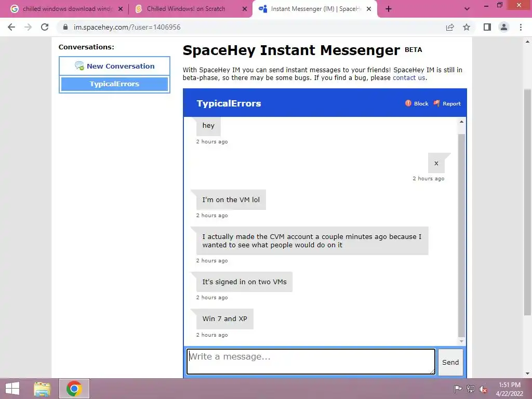The height and width of the screenshot is (399, 532).
Task: Send the message
Action: coord(450,362)
